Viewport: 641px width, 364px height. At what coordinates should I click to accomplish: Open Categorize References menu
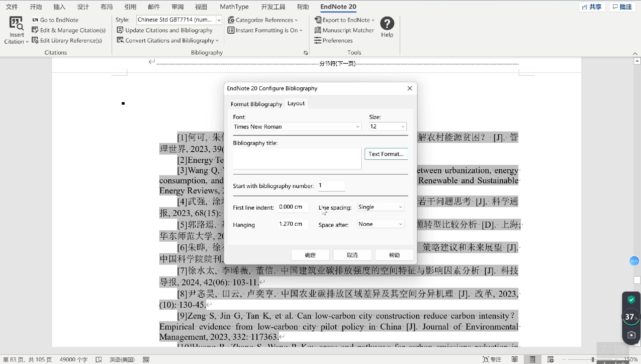263,20
